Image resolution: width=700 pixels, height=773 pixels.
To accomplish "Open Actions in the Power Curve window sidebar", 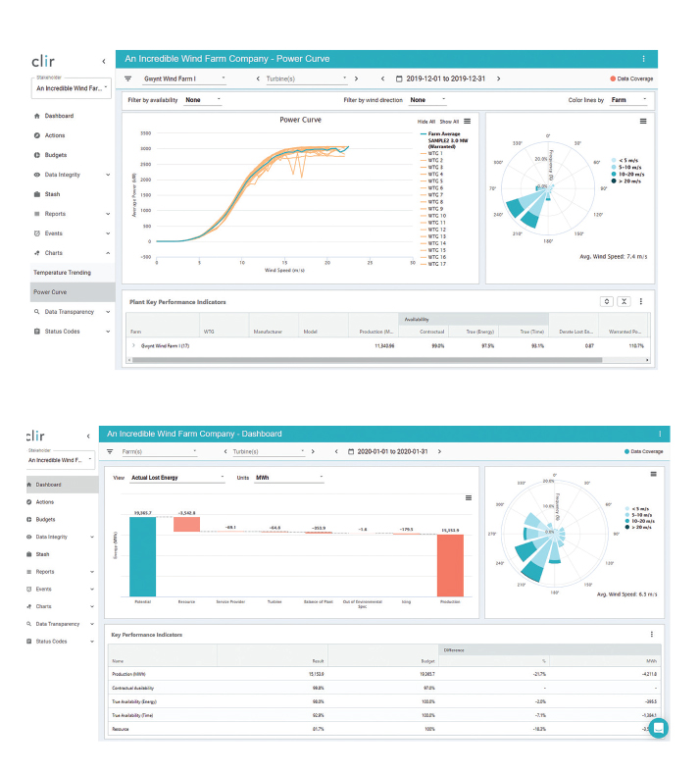I will (x=55, y=135).
